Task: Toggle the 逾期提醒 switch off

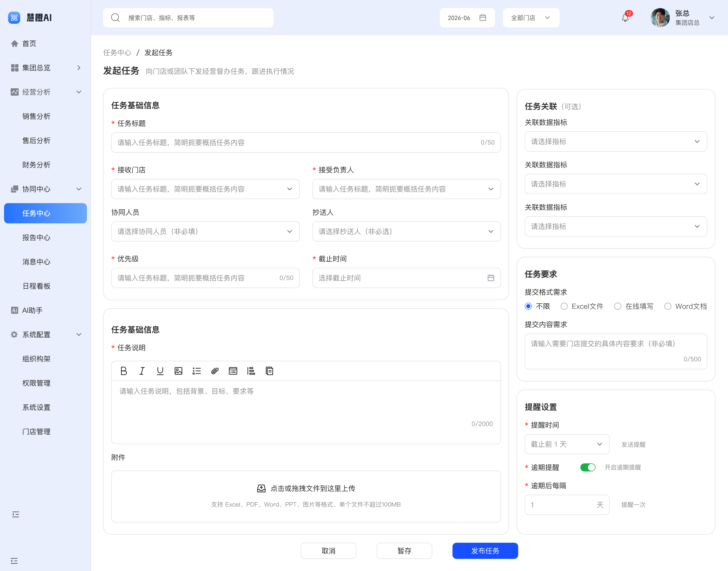Action: tap(588, 467)
